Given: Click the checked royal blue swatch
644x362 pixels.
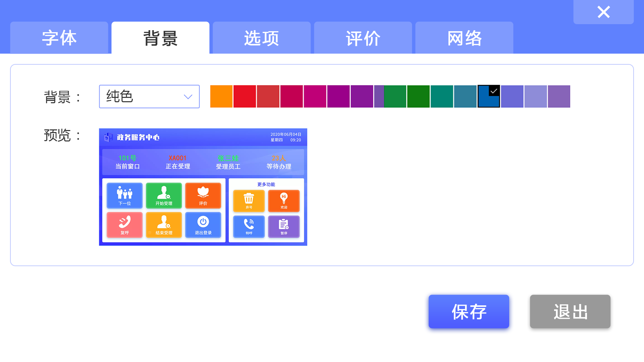Looking at the screenshot, I should (489, 97).
